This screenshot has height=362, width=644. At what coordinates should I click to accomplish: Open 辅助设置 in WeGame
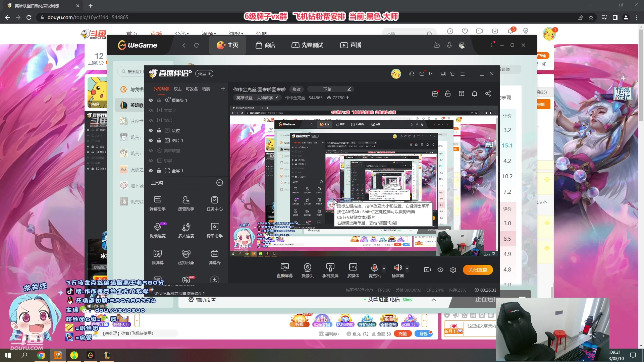coord(202,300)
